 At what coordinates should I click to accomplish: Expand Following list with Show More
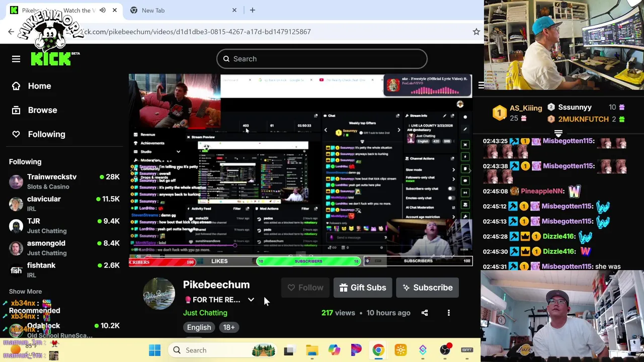click(25, 292)
